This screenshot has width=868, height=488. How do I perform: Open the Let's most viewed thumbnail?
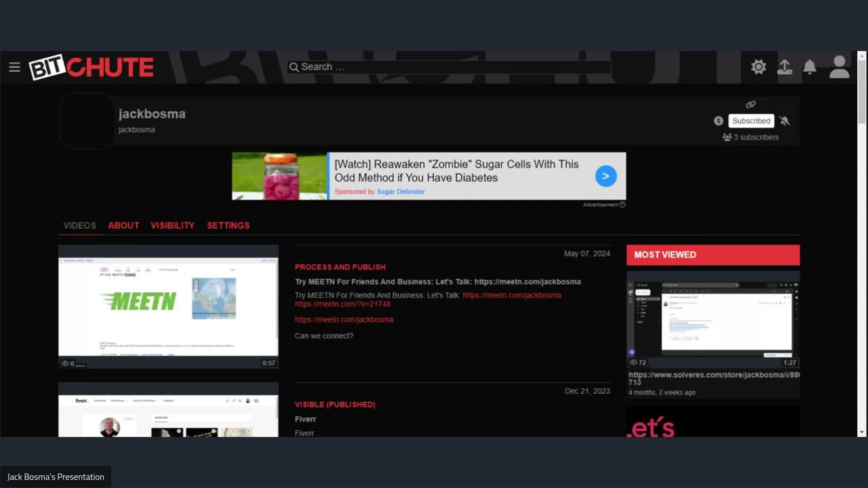pos(713,422)
